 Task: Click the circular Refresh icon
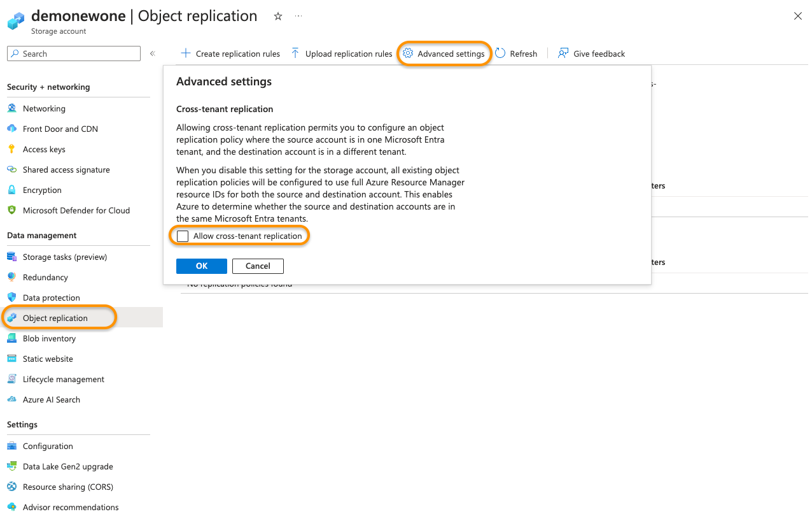click(501, 54)
